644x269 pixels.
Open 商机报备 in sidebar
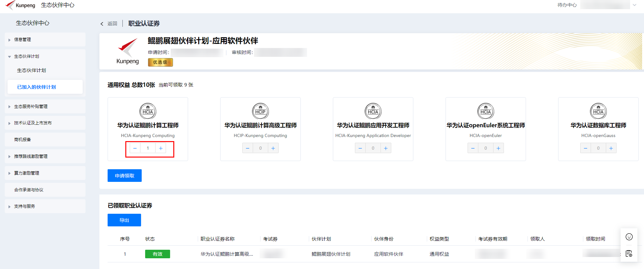tap(45, 140)
